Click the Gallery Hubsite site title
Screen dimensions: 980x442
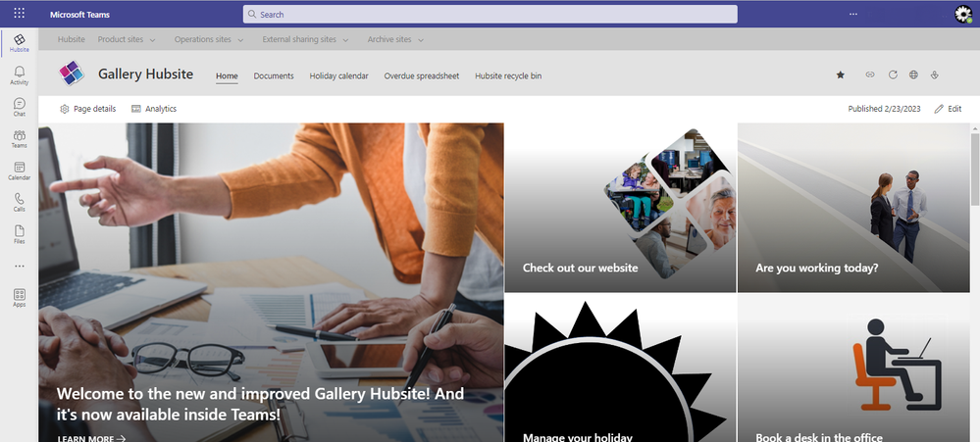(145, 74)
